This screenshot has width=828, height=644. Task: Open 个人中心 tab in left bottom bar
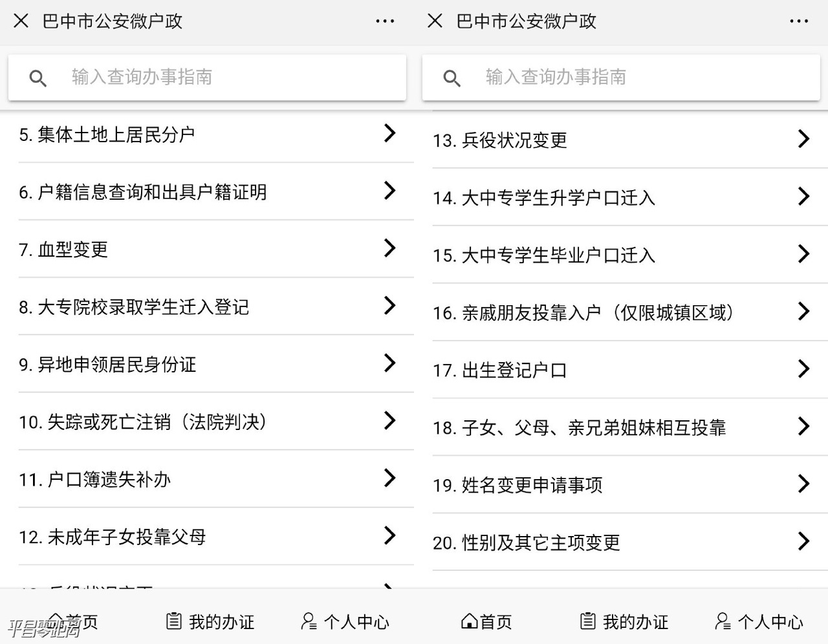[345, 621]
